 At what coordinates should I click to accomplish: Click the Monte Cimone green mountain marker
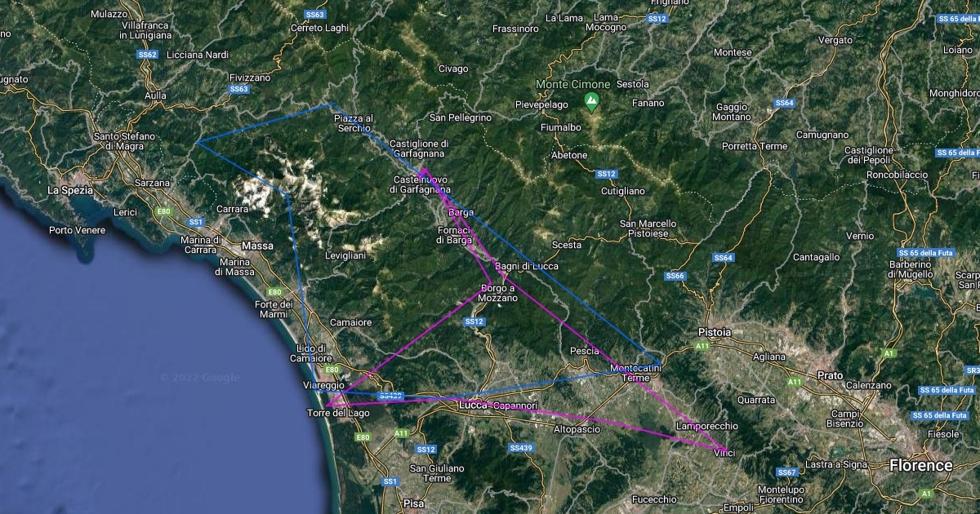coord(591,101)
